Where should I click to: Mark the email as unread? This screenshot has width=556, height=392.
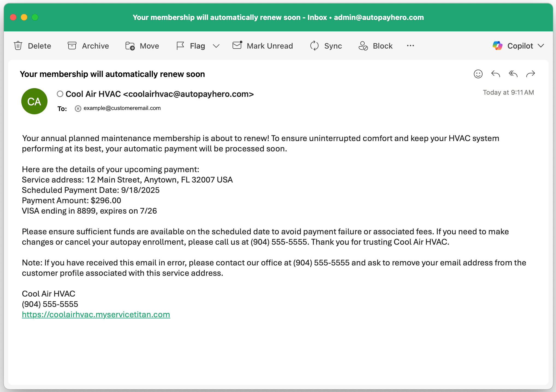tap(237, 45)
